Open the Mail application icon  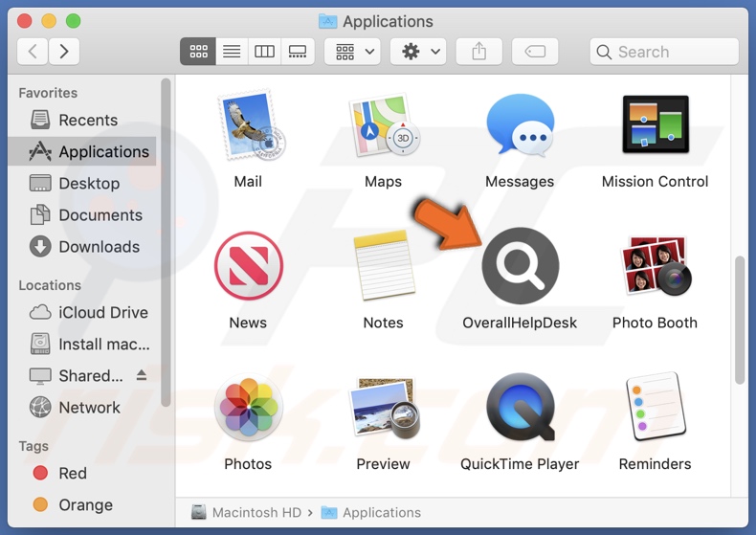pos(251,126)
